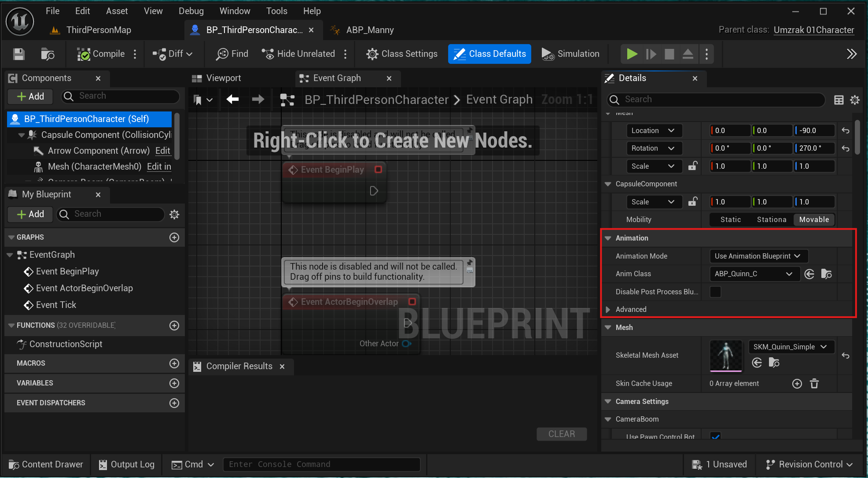Viewport: 868px width, 478px height.
Task: Open the play options three-dot menu
Action: tap(706, 54)
